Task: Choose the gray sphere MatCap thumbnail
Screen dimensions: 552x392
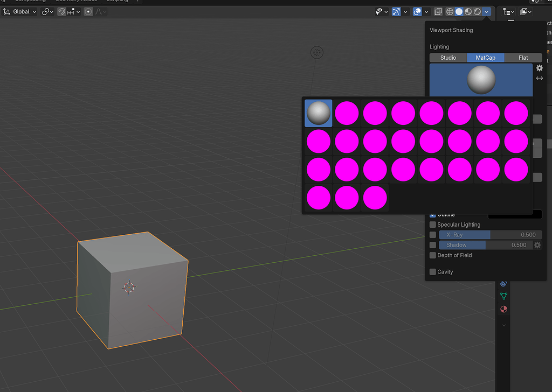Action: [318, 113]
